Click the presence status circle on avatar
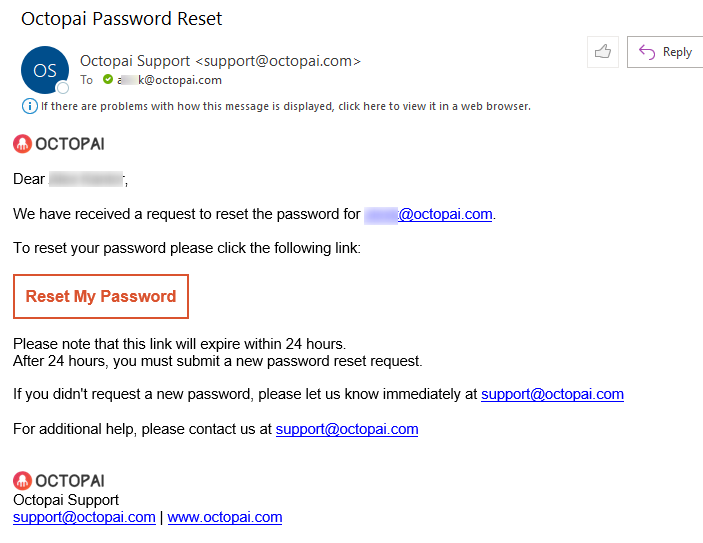This screenshot has height=543, width=703. [63, 88]
